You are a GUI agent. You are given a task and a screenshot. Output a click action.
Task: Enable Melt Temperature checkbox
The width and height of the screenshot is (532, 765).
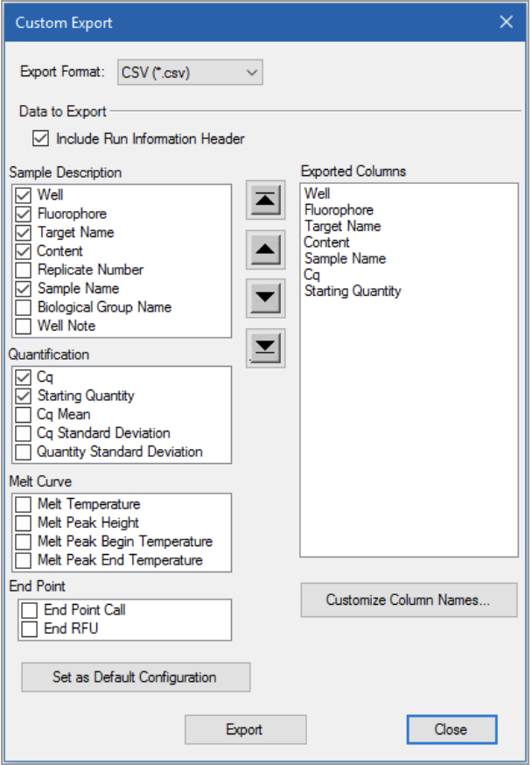[24, 504]
